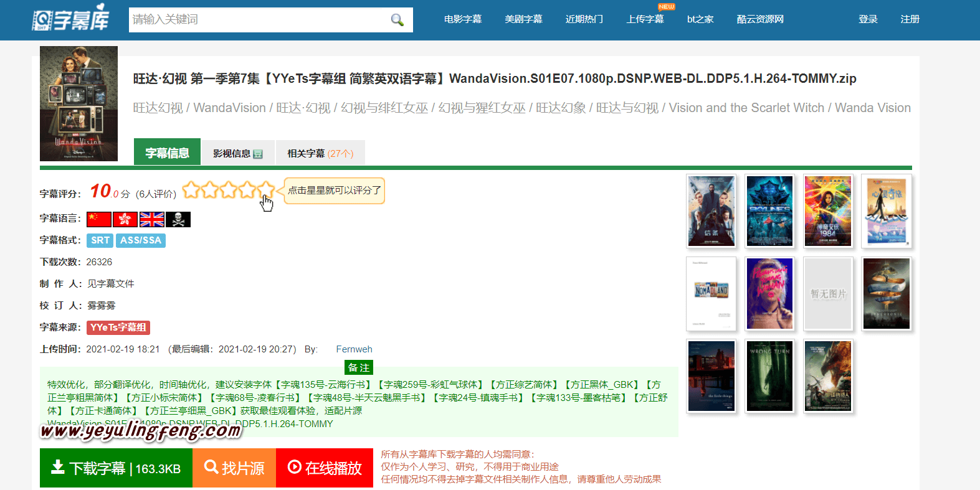Open the 心灵奇旅 poster
This screenshot has height=490, width=980.
[887, 211]
